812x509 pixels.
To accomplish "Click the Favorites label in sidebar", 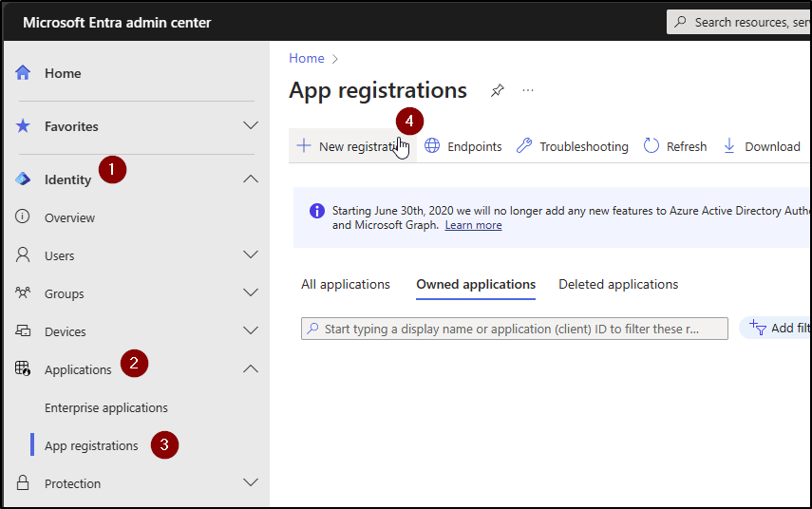I will pyautogui.click(x=71, y=126).
